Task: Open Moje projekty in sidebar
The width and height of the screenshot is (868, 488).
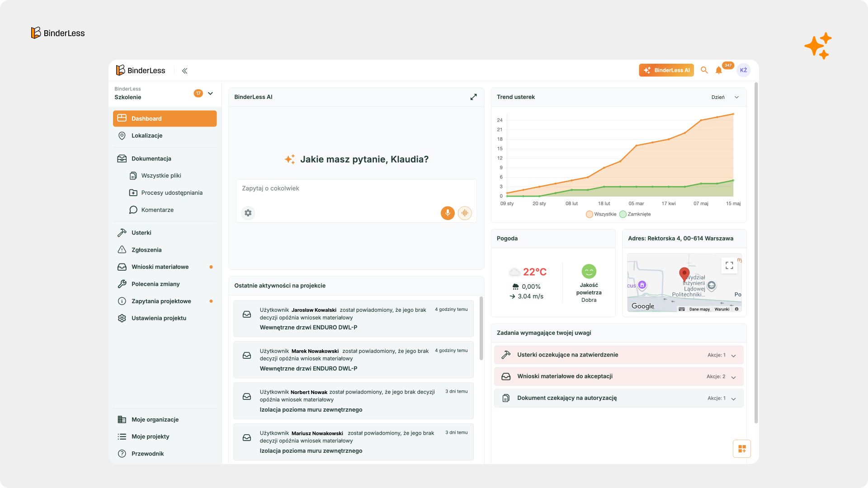Action: [x=165, y=436]
